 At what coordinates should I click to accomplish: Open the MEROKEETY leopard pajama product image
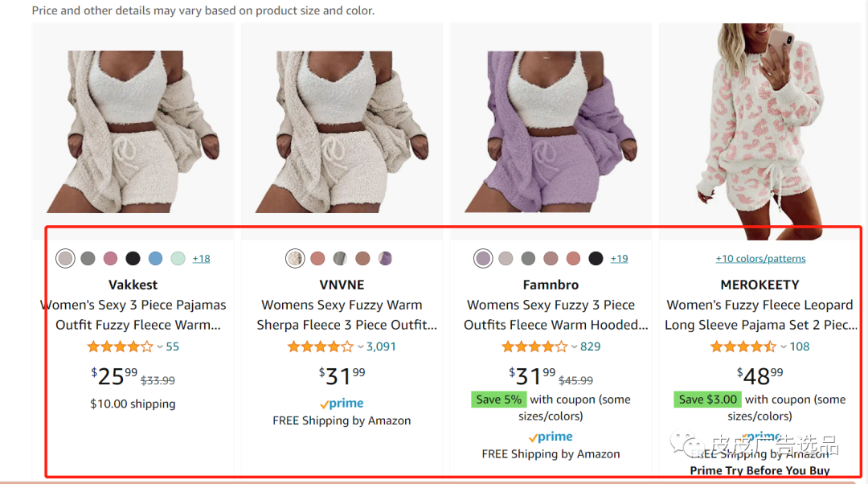759,129
